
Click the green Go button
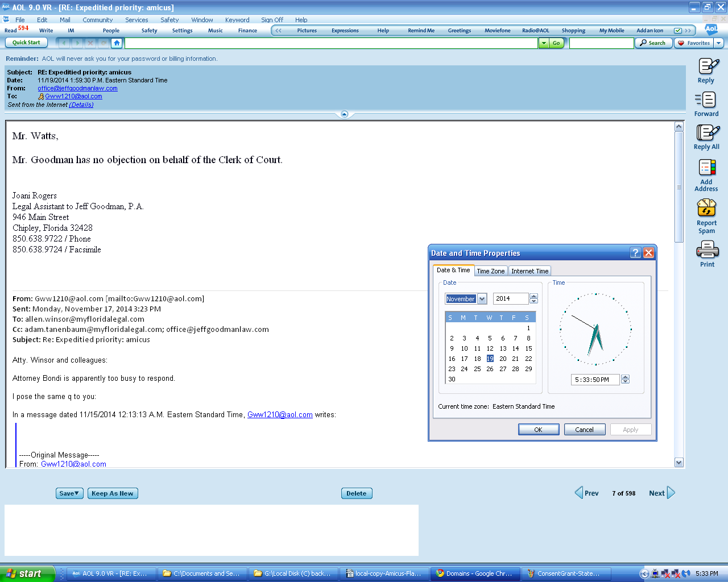tap(556, 43)
